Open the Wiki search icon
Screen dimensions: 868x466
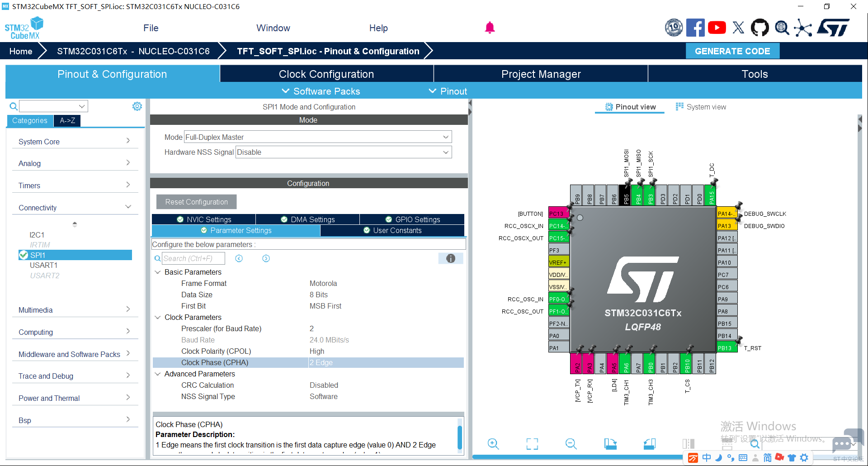point(782,28)
